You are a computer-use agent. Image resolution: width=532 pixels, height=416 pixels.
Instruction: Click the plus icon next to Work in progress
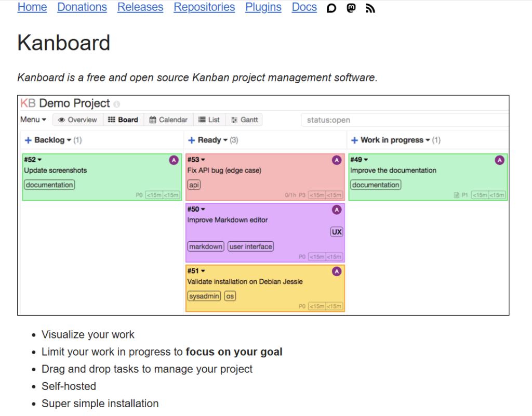pos(354,140)
